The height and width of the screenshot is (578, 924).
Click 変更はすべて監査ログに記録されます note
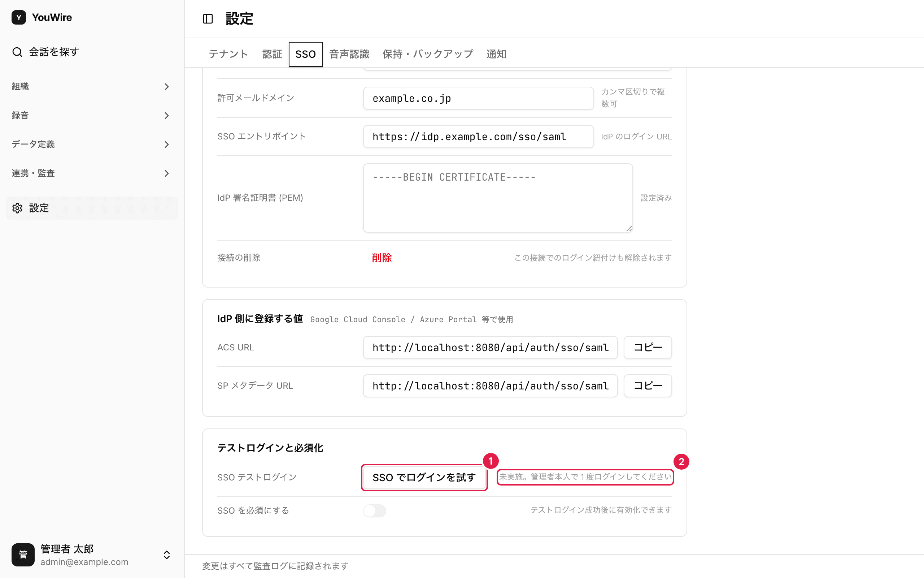[x=275, y=566]
